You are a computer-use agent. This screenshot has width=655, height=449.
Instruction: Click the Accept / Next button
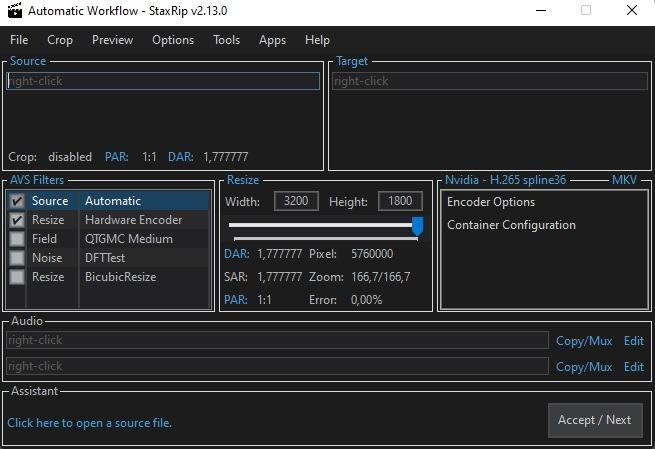click(x=595, y=420)
